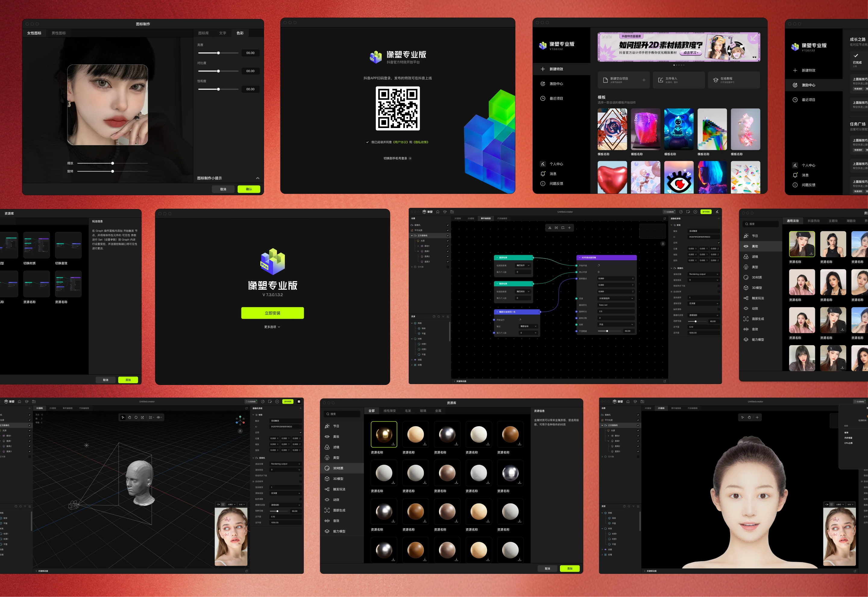Image resolution: width=868 pixels, height=597 pixels.
Task: Open 嘴巴闭合 expression dropdown in second 面部检测 node
Action: (523, 291)
